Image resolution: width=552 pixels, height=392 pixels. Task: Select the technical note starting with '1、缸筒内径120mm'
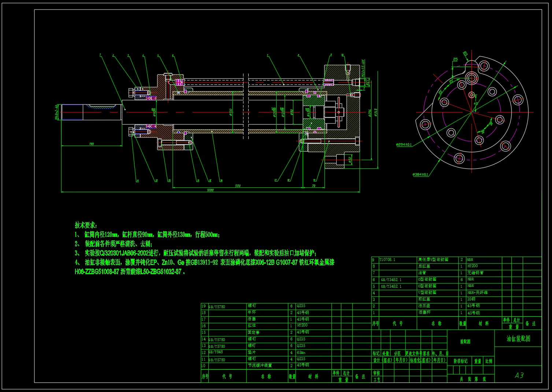[147, 235]
